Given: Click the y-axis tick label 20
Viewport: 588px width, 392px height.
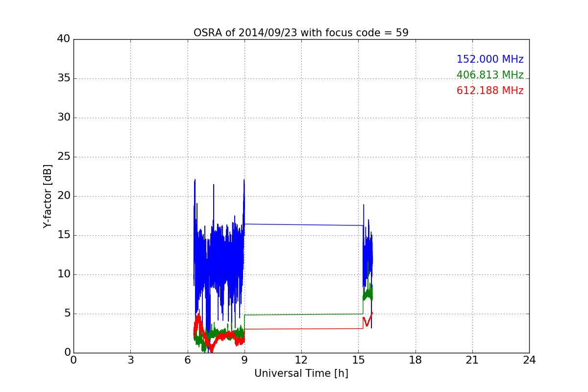Looking at the screenshot, I should click(64, 196).
